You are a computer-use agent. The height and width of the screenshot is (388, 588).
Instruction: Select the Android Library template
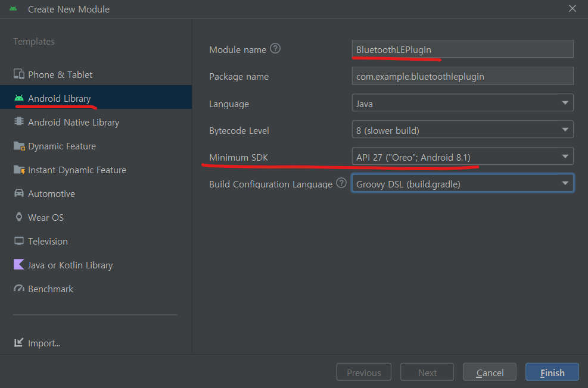tap(96, 98)
